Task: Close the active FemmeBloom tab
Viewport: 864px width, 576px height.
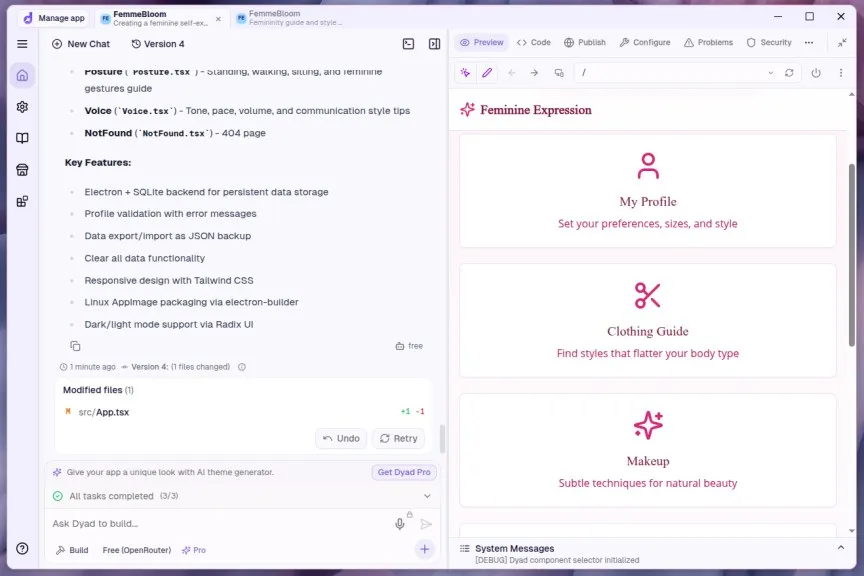Action: point(218,19)
